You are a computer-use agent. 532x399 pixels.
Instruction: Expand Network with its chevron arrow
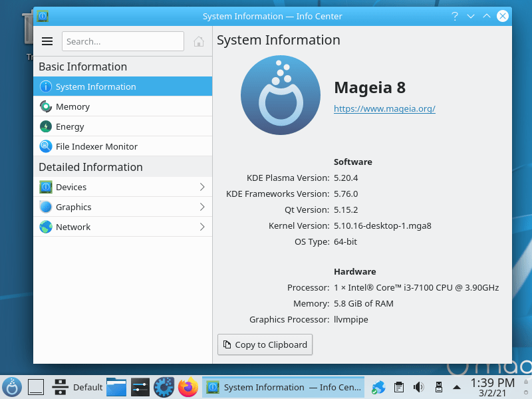coord(202,227)
